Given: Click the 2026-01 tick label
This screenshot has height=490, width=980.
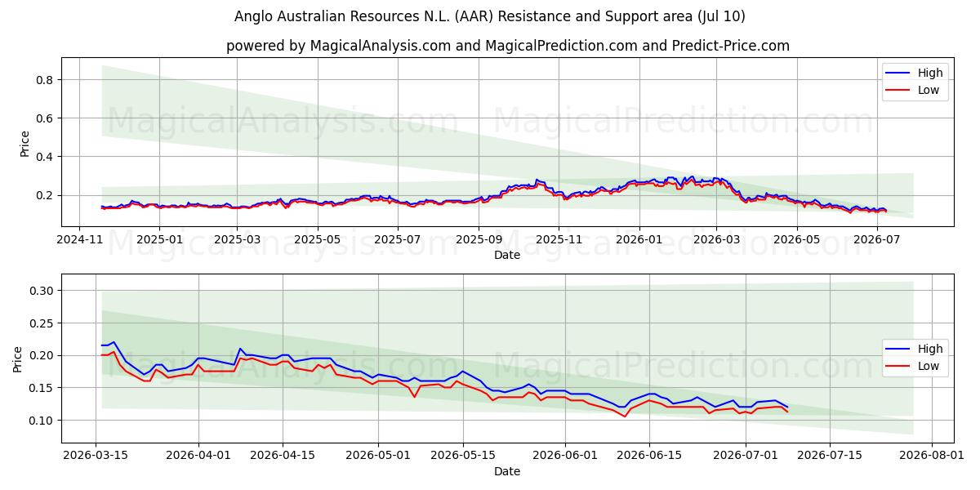Looking at the screenshot, I should pos(639,239).
